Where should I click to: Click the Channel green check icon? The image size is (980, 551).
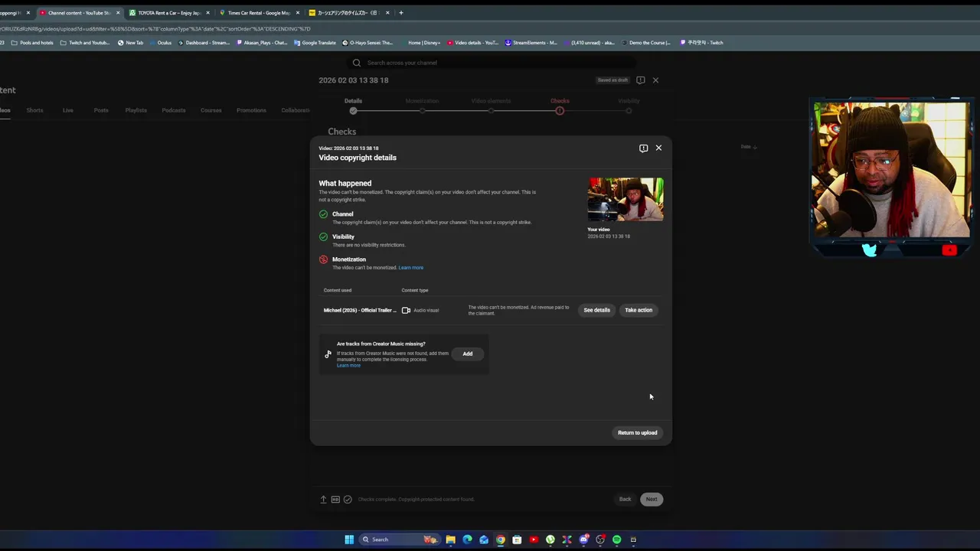coord(323,214)
